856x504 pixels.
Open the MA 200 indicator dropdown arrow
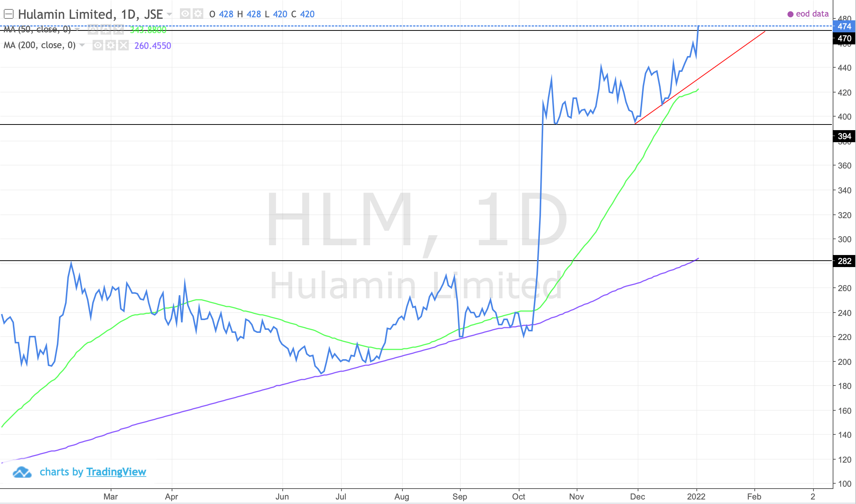tap(82, 45)
